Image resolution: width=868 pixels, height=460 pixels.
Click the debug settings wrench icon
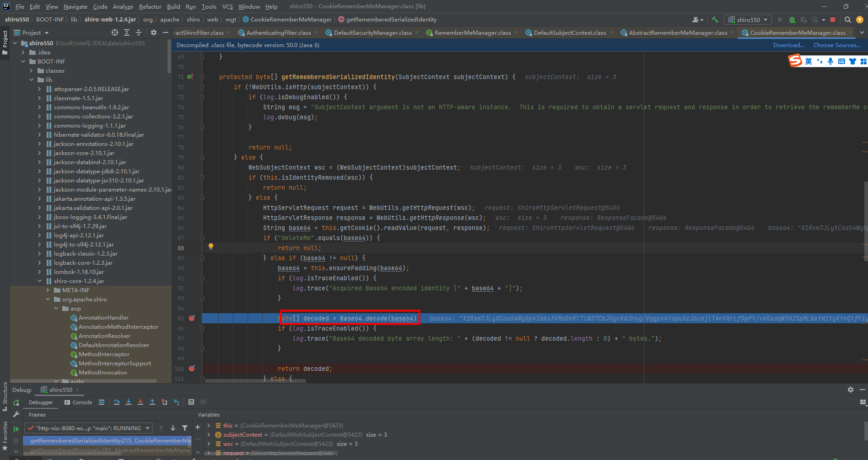click(x=16, y=414)
